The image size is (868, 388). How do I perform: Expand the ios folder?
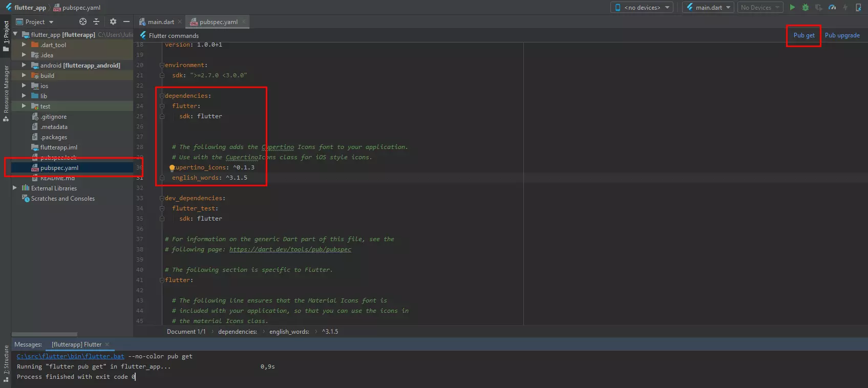(24, 85)
